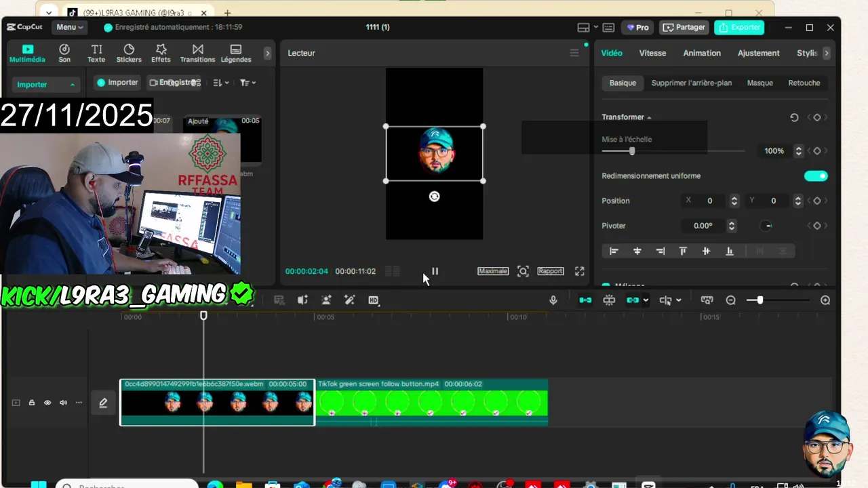This screenshot has height=488, width=868.
Task: Add keyframe for Transformer section
Action: 817,117
